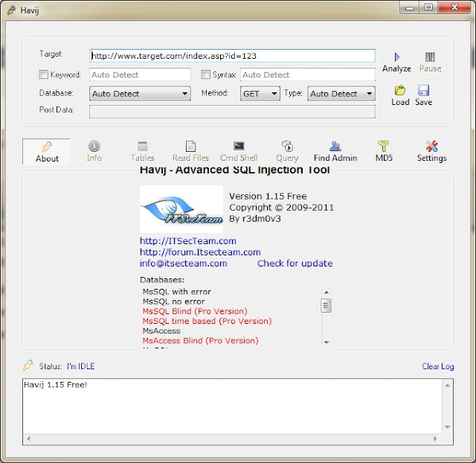Click the Load folder icon
476x463 pixels.
[400, 90]
